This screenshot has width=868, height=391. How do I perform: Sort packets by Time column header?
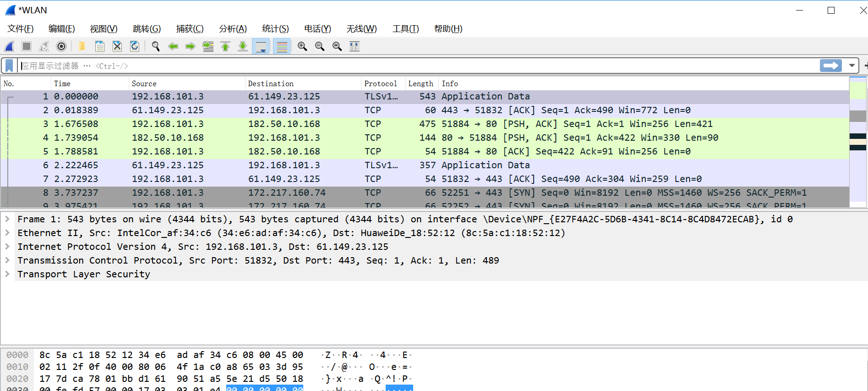pos(90,83)
